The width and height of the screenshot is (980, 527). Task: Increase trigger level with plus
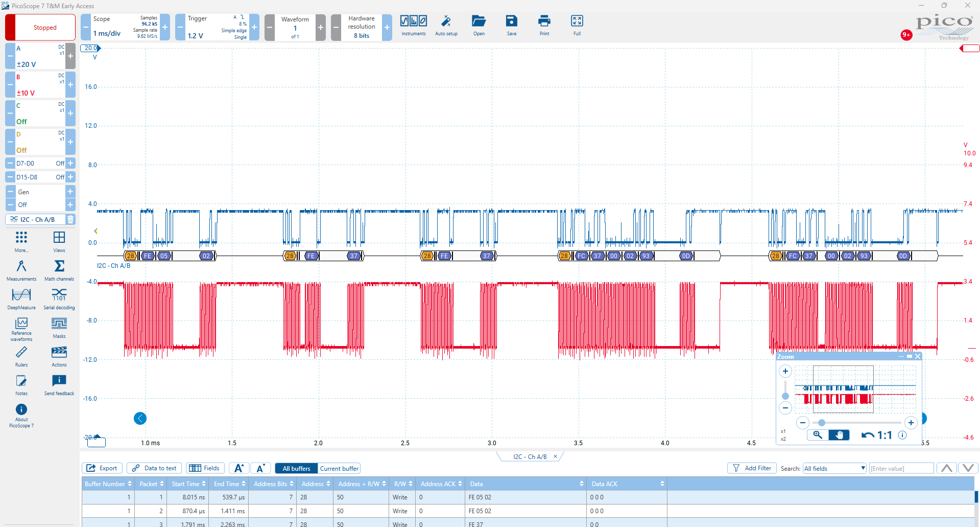pyautogui.click(x=254, y=27)
